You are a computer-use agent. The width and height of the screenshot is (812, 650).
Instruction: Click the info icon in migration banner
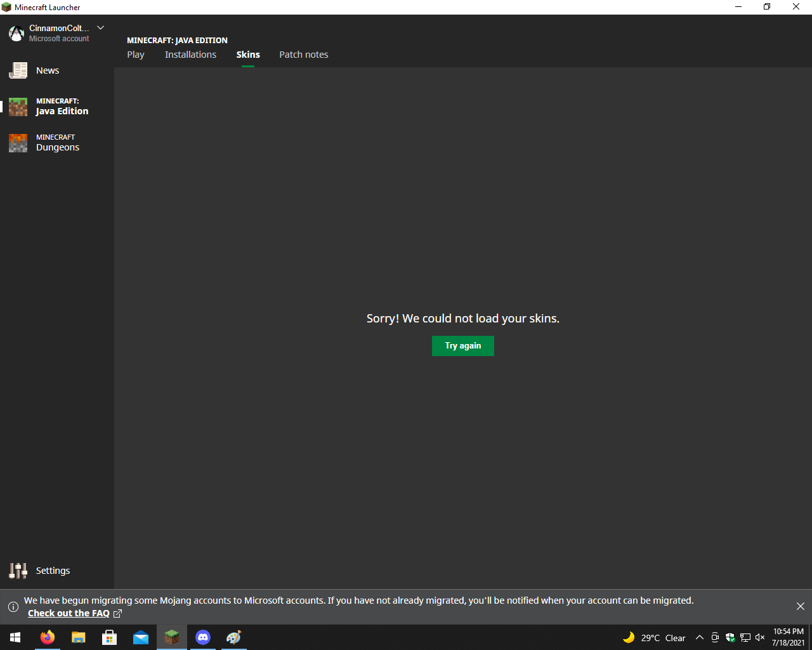coord(13,607)
